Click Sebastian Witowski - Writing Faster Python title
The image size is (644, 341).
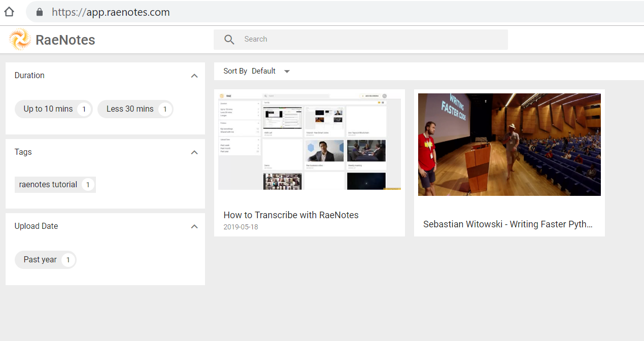pos(508,224)
